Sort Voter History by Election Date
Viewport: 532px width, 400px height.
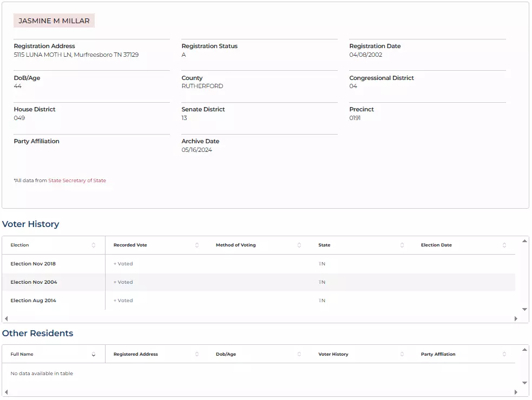(504, 245)
